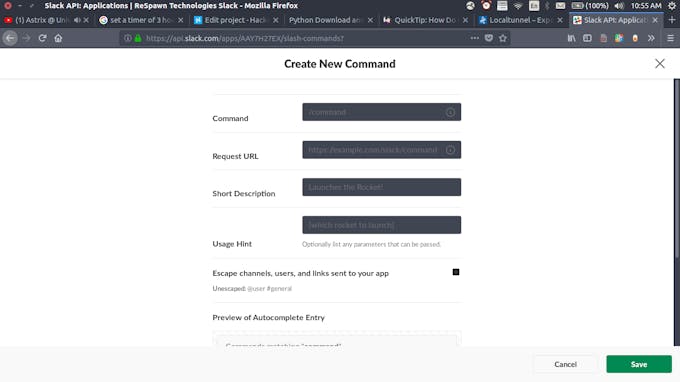Show sidebars icon in toolbar

click(x=587, y=38)
